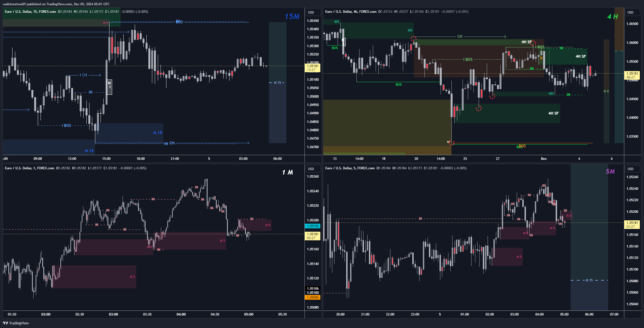Click the 'Euro / U.S. Dollar, 1, FOREX.com' title

tap(29, 168)
